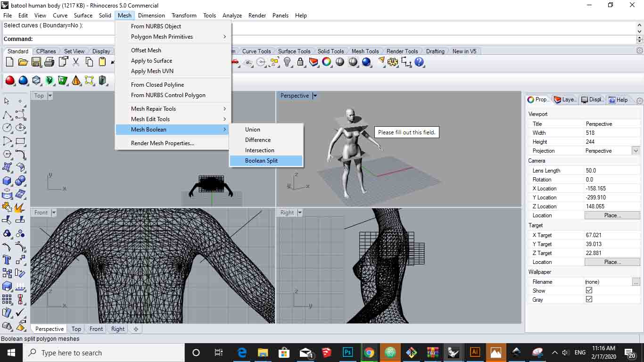
Task: Select the arrow pointer tool
Action: (7, 101)
